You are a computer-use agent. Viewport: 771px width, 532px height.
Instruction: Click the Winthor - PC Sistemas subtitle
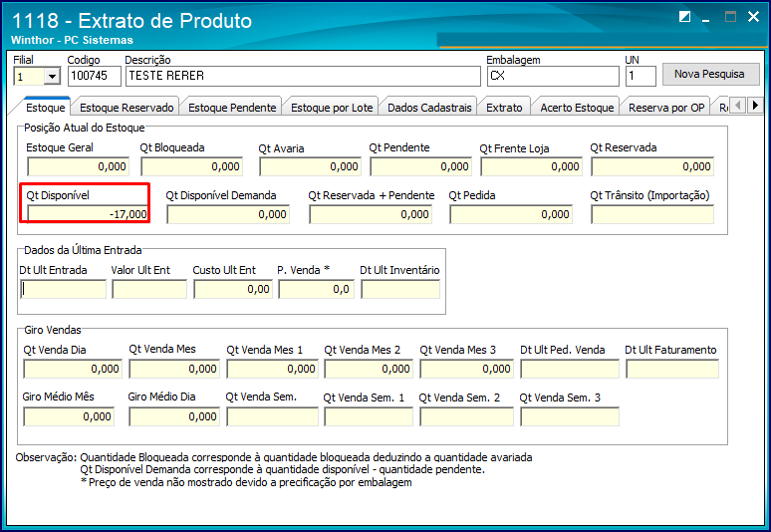click(x=72, y=40)
